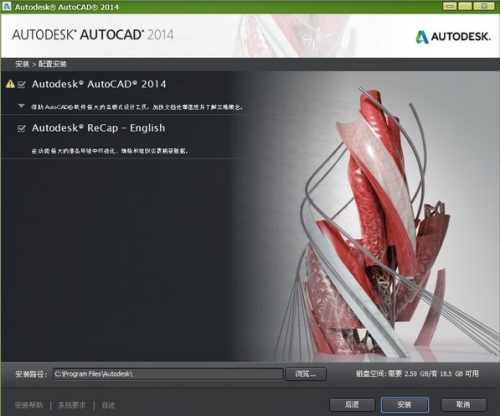
Task: Close the AutoCAD 2014 installer window
Action: pos(485,6)
